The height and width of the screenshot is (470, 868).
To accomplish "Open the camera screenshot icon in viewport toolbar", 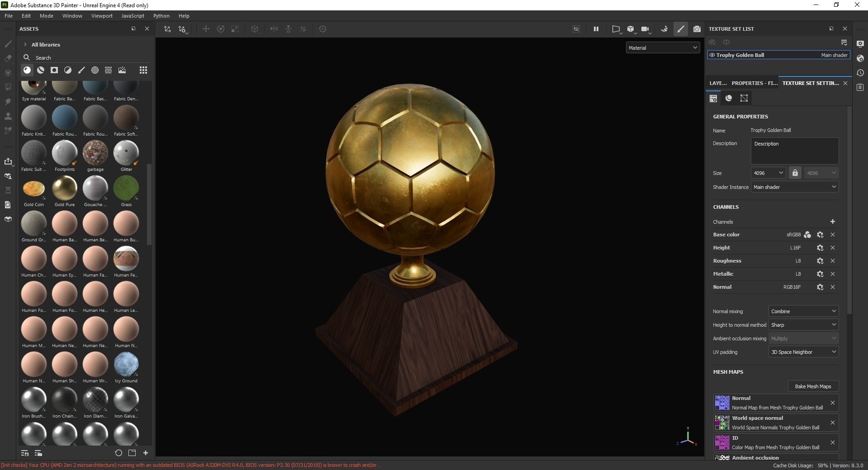I will 697,29.
